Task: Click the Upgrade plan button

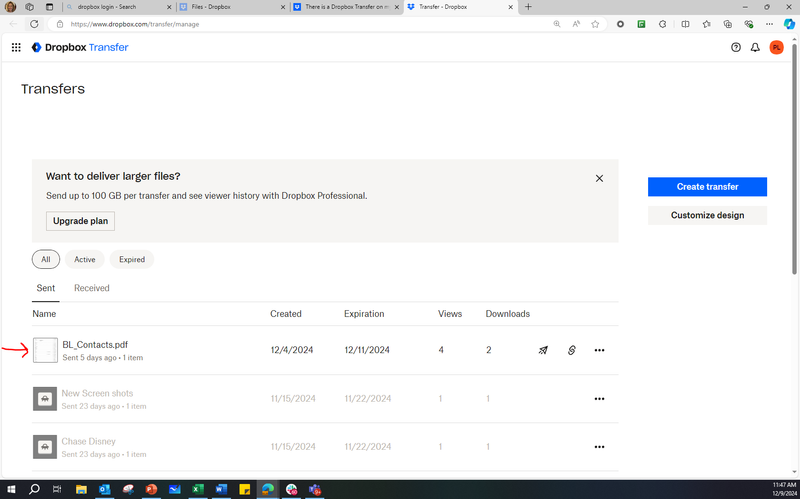Action: 81,221
